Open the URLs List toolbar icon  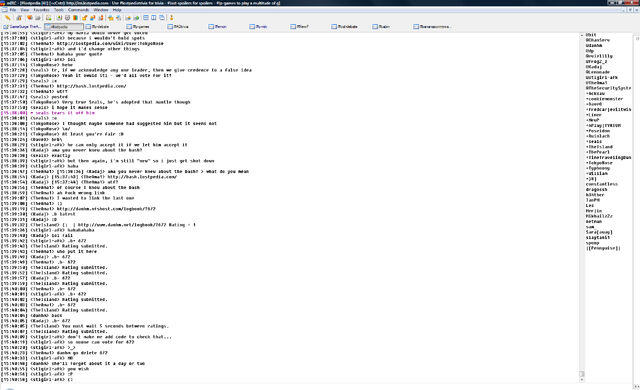(x=136, y=18)
